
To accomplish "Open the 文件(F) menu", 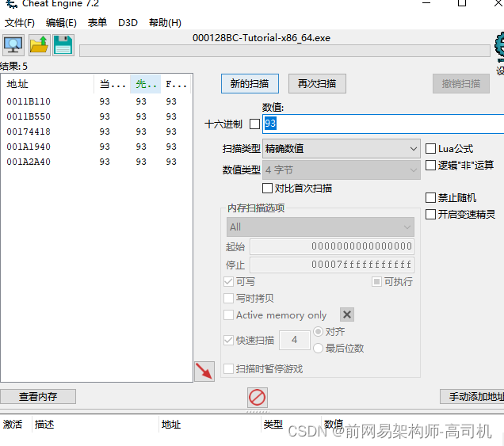I will click(20, 23).
